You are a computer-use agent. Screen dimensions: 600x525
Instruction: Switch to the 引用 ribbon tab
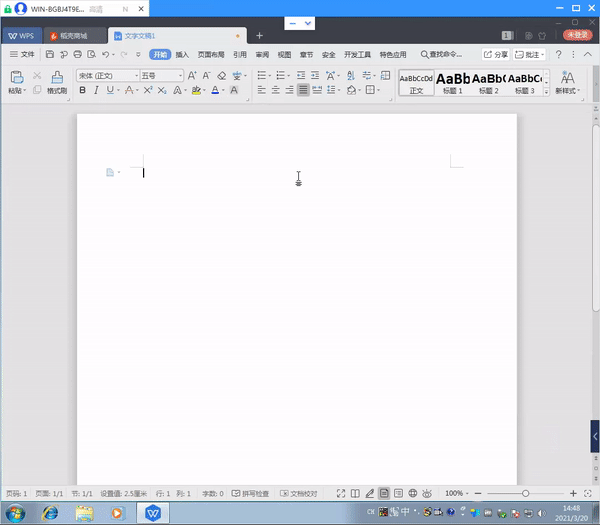pos(240,55)
